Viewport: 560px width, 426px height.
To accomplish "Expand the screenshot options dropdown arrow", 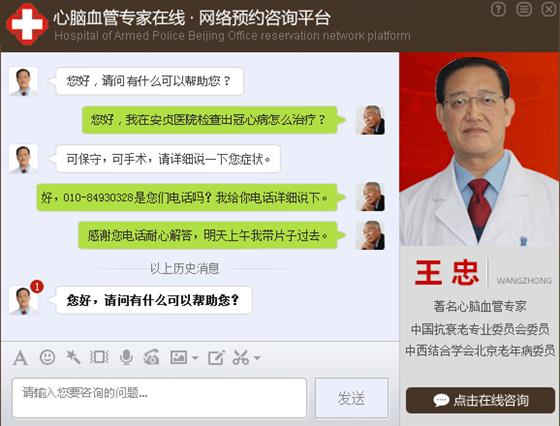I will pyautogui.click(x=257, y=357).
